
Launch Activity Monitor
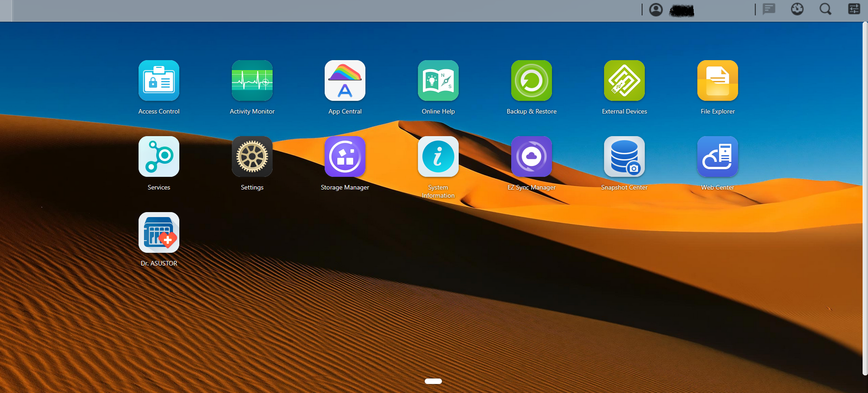point(252,80)
